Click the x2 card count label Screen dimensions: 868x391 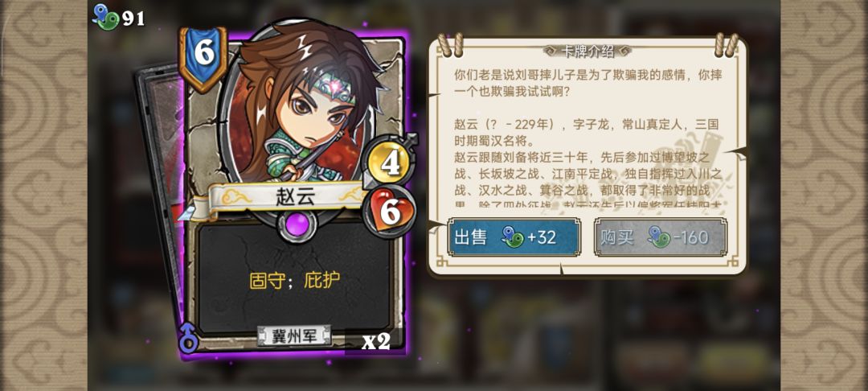[x=376, y=341]
